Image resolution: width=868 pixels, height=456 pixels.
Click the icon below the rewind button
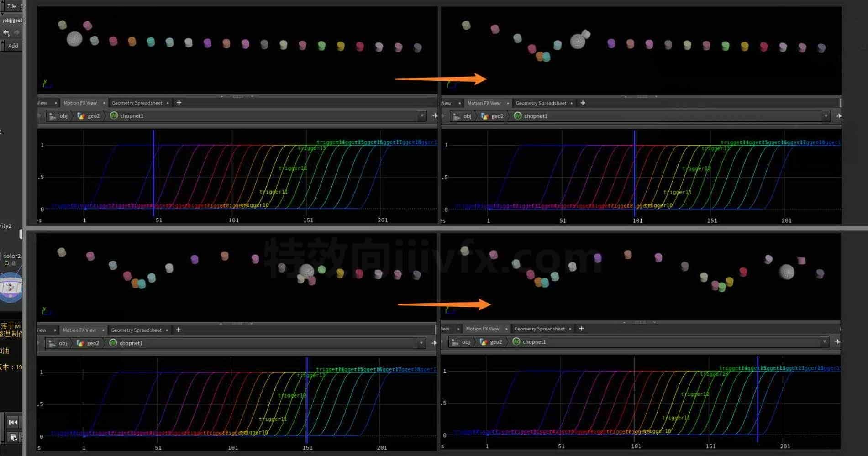click(x=13, y=438)
